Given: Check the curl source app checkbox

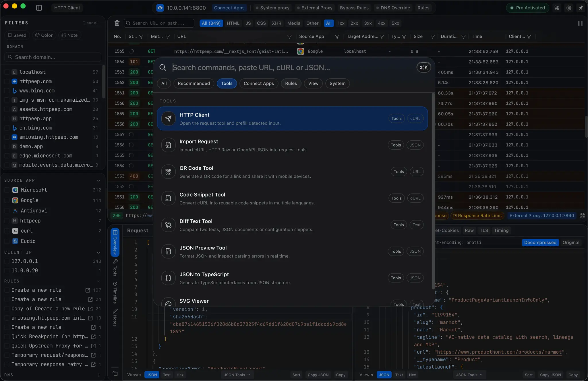Looking at the screenshot, I should click(7, 231).
